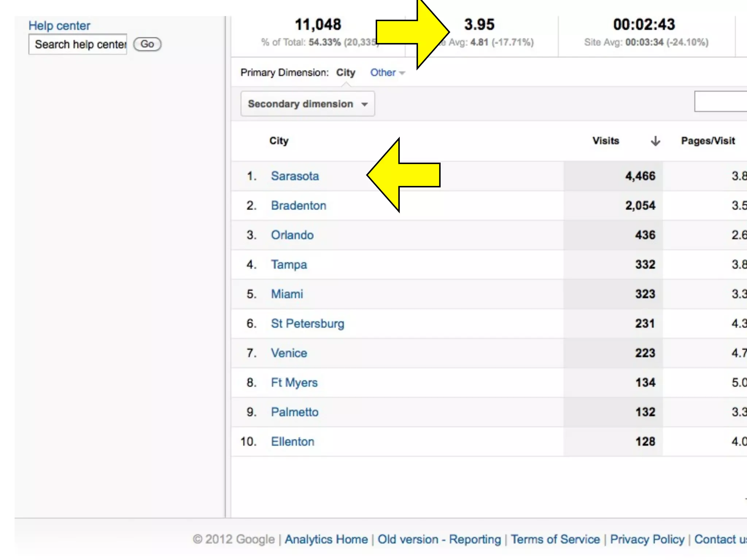
Task: Click the City column header
Action: point(279,141)
